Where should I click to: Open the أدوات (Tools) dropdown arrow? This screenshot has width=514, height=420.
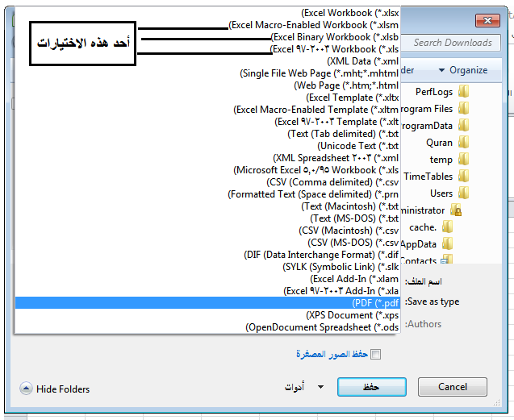click(320, 387)
